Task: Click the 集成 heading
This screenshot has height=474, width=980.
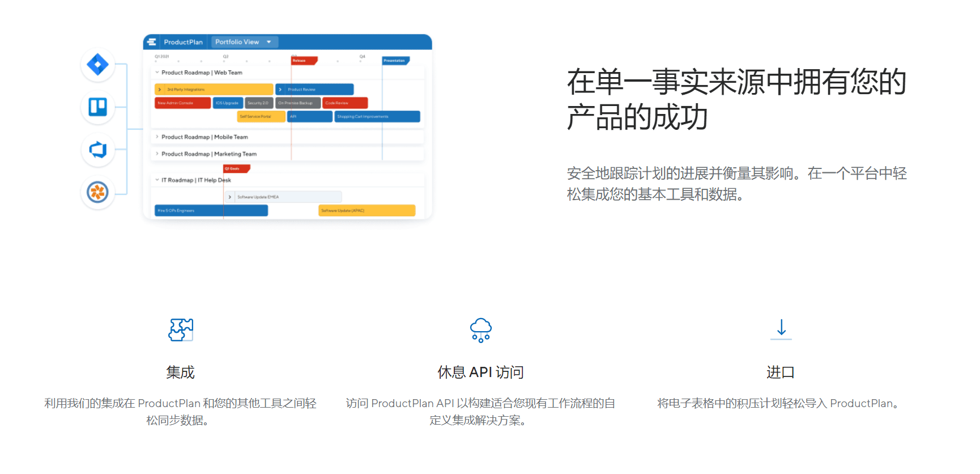Action: (180, 373)
